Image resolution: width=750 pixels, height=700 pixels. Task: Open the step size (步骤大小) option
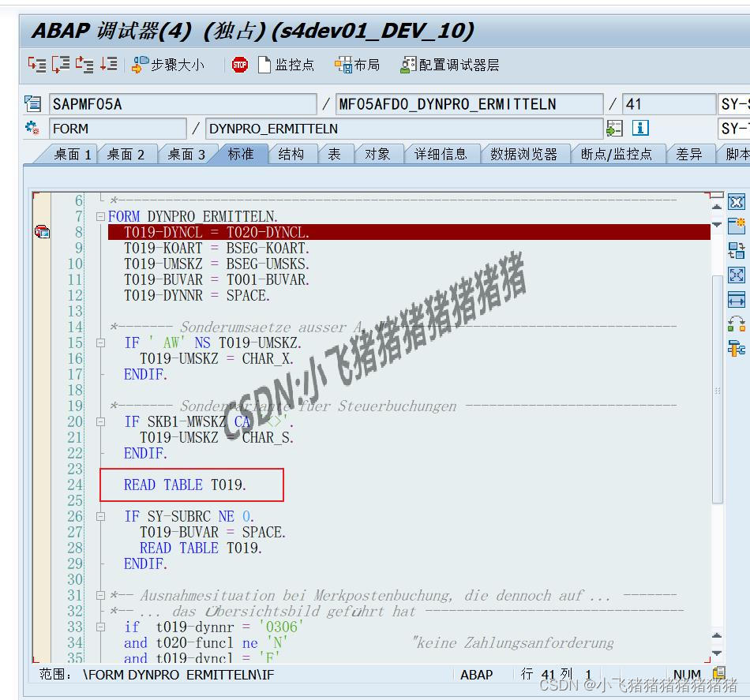point(168,65)
